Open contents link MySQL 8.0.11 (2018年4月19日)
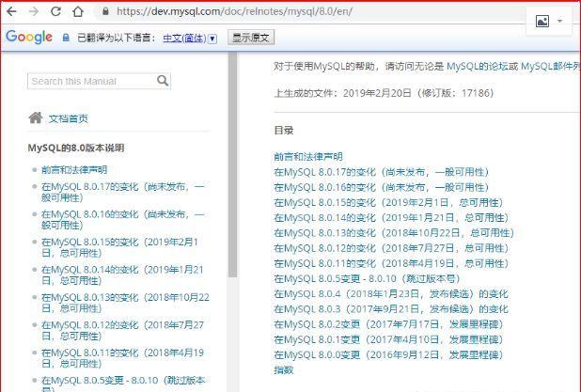This screenshot has height=392, width=581. 391,263
